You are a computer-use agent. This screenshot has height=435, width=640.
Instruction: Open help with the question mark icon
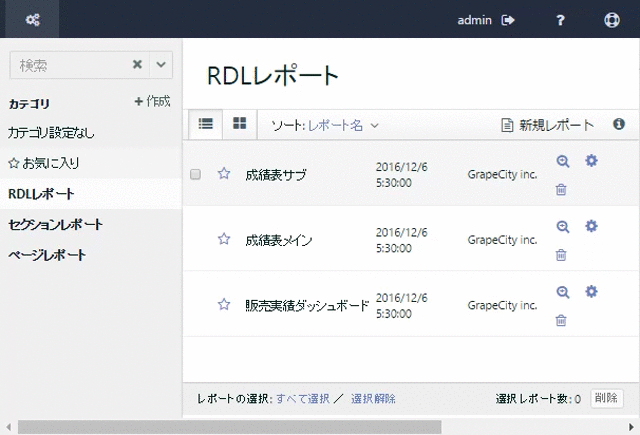[x=560, y=19]
